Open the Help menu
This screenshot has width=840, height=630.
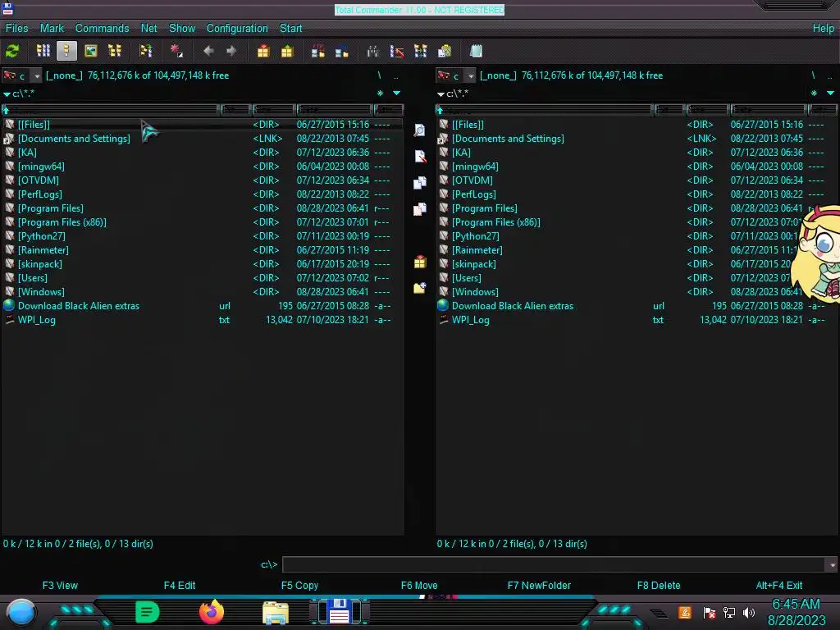coord(824,29)
